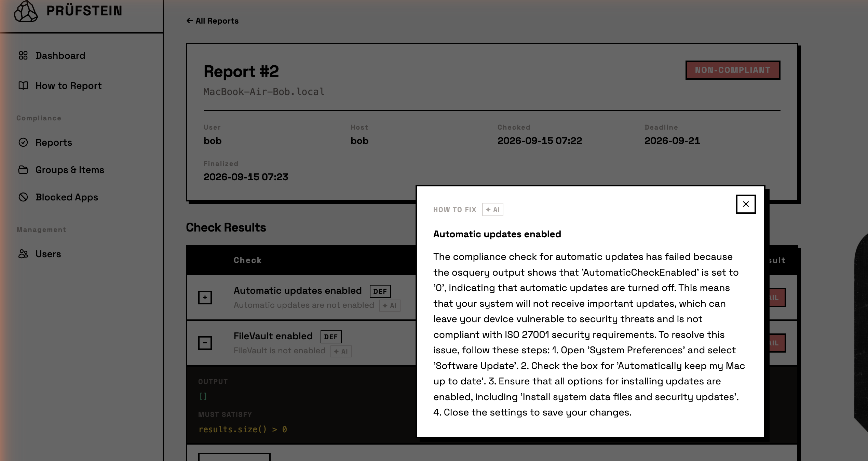Expand the Automatic updates enabled row
This screenshot has width=868, height=461.
[205, 298]
